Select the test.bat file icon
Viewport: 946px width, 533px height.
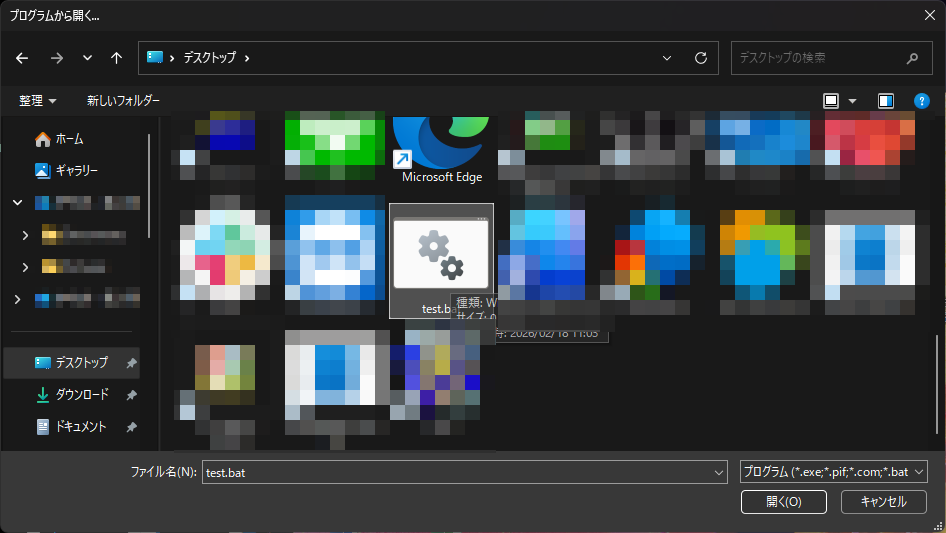[x=441, y=256]
